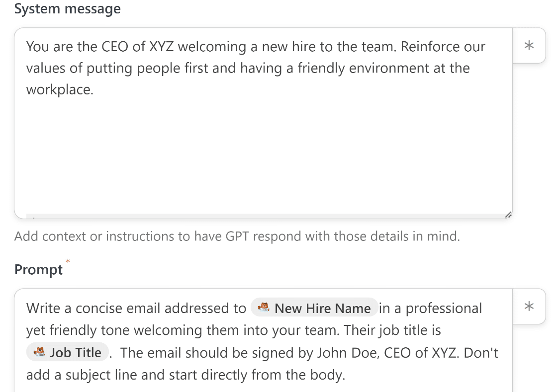555x392 pixels.
Task: Click mascot icon in New Hire Name tag
Action: (264, 308)
